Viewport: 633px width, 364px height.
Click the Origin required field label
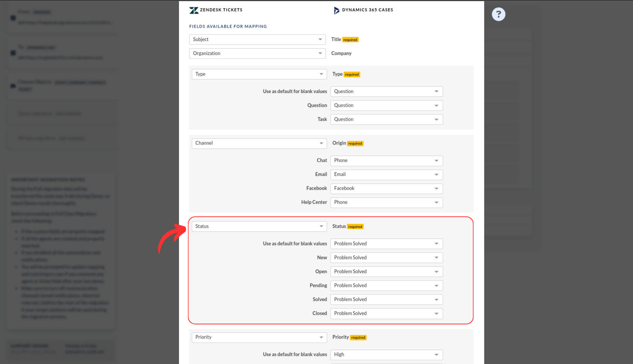[348, 143]
